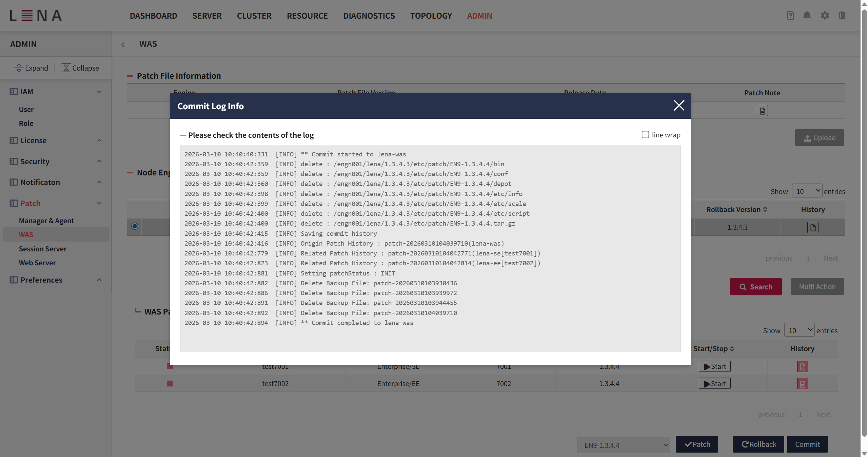Click the License panel icon
The image size is (868, 457).
14,140
